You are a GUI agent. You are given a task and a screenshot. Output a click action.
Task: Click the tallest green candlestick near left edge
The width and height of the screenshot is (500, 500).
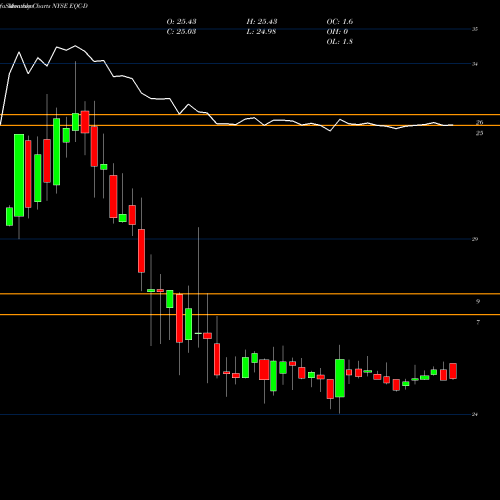tap(19, 175)
